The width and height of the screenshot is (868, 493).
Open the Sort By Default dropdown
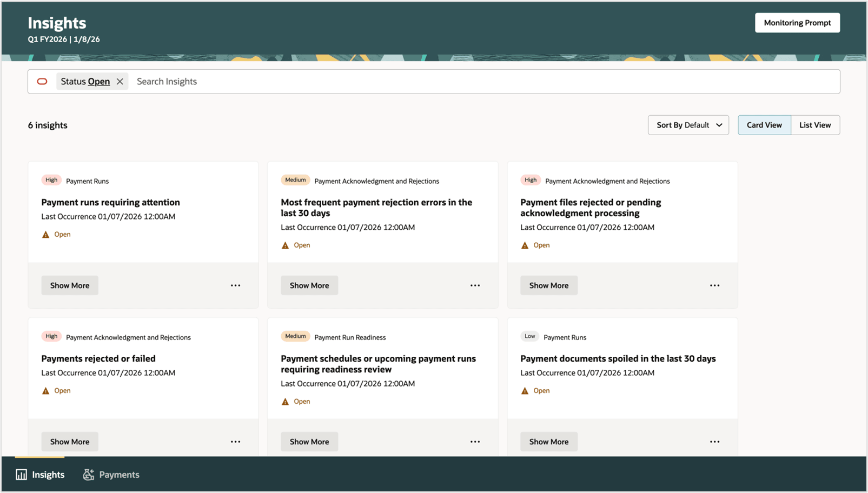688,125
